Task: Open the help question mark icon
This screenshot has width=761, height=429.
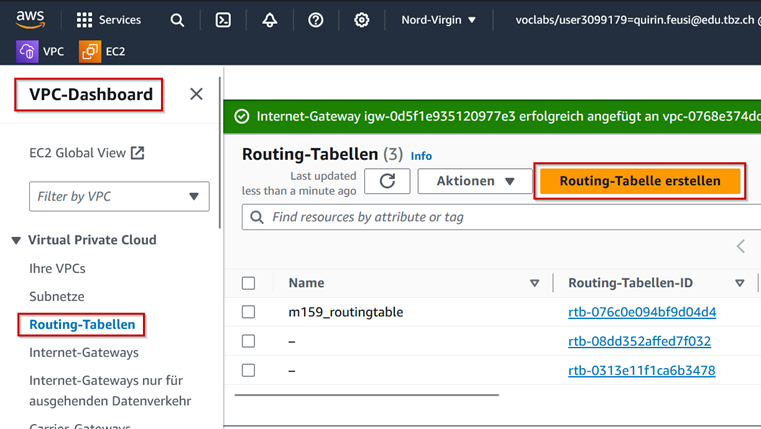Action: click(315, 20)
